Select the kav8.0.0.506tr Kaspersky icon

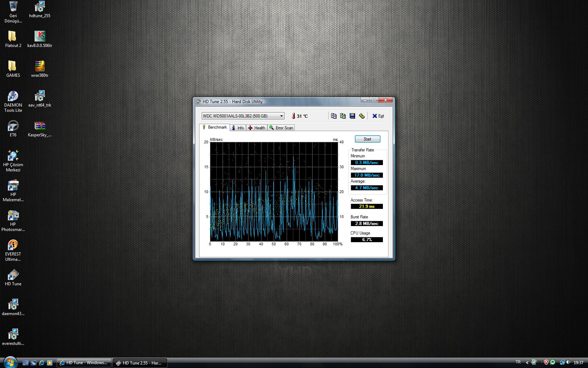point(40,39)
